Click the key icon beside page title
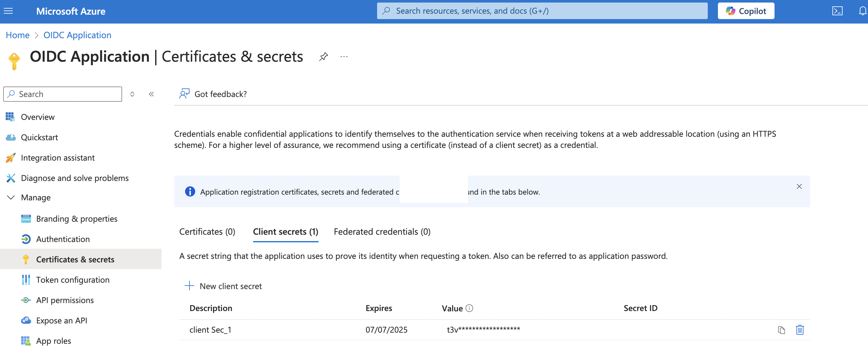868x353 pixels. 14,61
